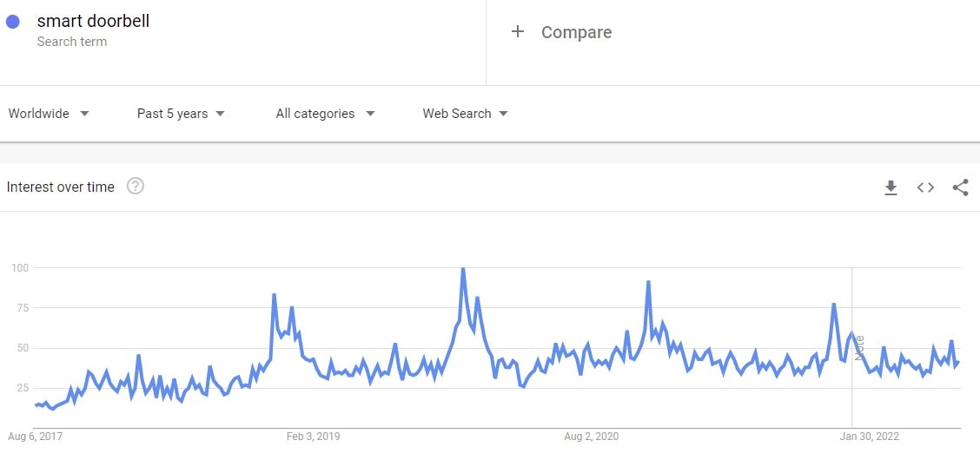Open the Interest over time help icon
This screenshot has height=460, width=980.
[x=136, y=186]
